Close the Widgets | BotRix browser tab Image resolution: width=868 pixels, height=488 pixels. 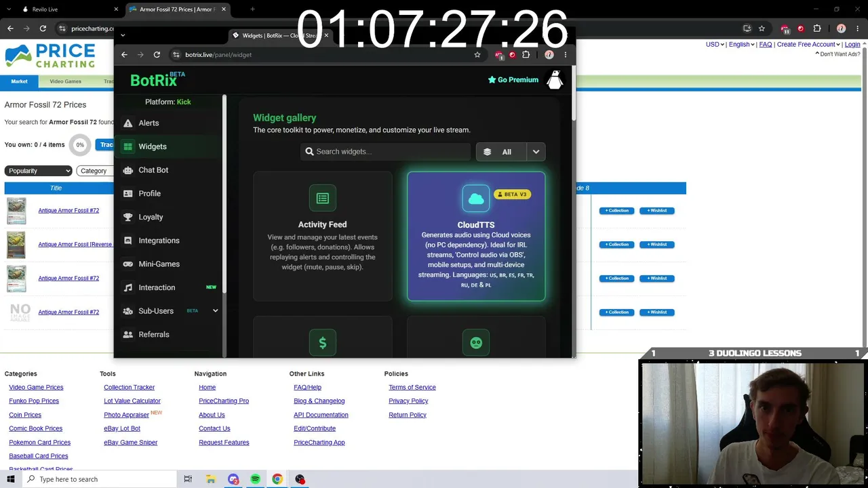pos(326,35)
